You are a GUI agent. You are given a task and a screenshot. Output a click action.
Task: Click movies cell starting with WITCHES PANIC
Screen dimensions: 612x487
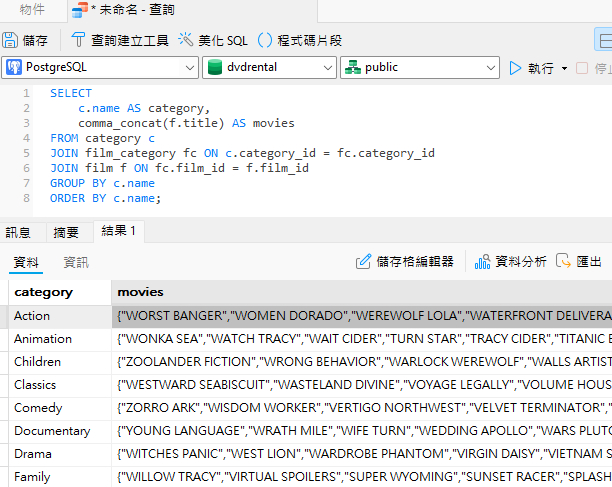(x=361, y=454)
